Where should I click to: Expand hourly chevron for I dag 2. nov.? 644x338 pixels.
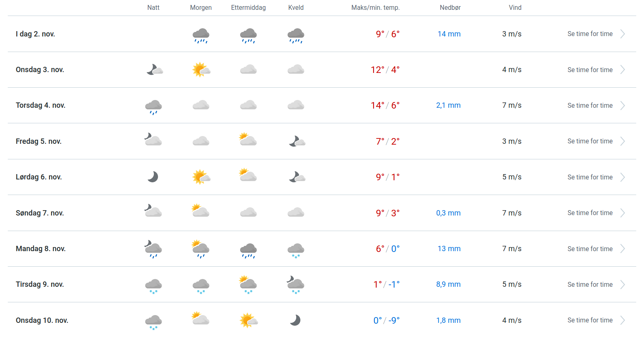tap(622, 34)
